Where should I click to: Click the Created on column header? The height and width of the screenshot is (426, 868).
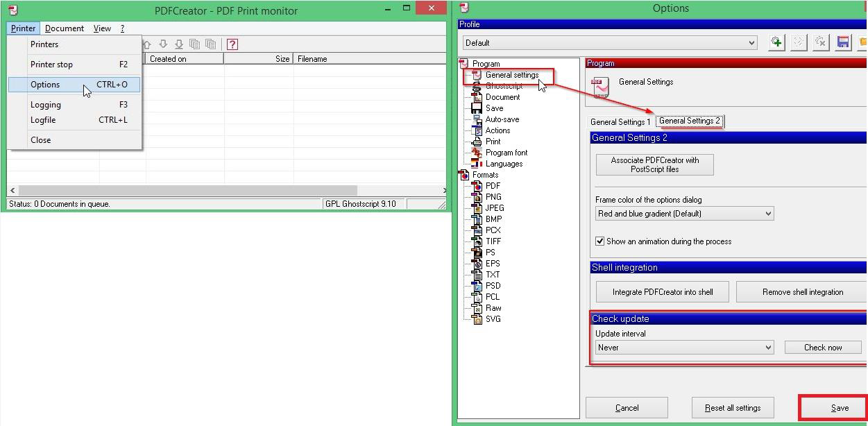click(185, 59)
